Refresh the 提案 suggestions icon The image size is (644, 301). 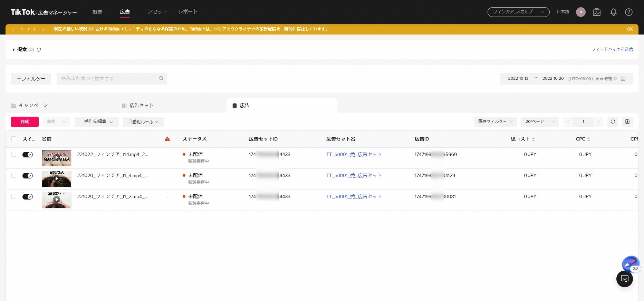39,50
